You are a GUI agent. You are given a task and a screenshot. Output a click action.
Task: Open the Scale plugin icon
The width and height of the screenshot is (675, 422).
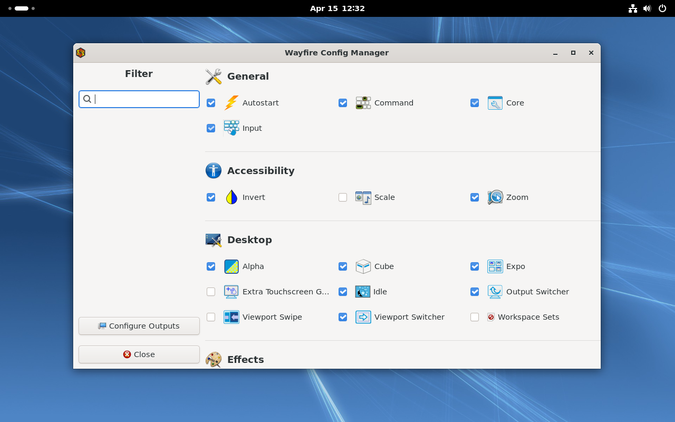(x=363, y=197)
